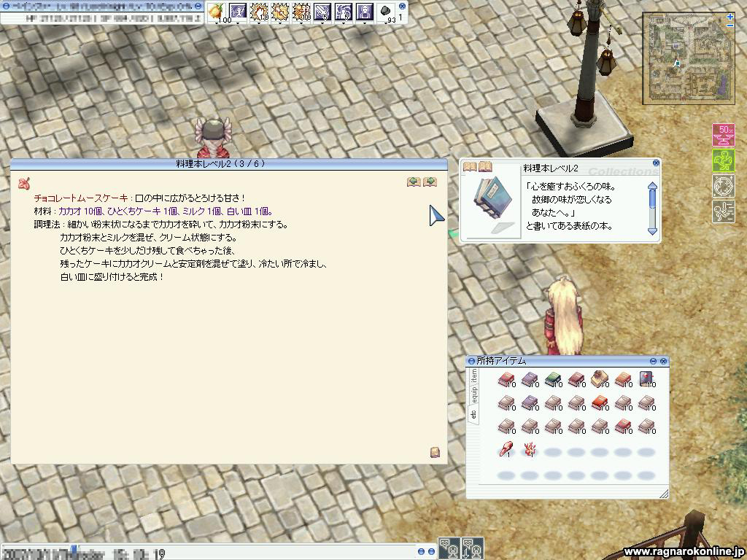Viewport: 747px width, 560px height.
Task: Zoom in the minimap with plus button
Action: tap(729, 17)
